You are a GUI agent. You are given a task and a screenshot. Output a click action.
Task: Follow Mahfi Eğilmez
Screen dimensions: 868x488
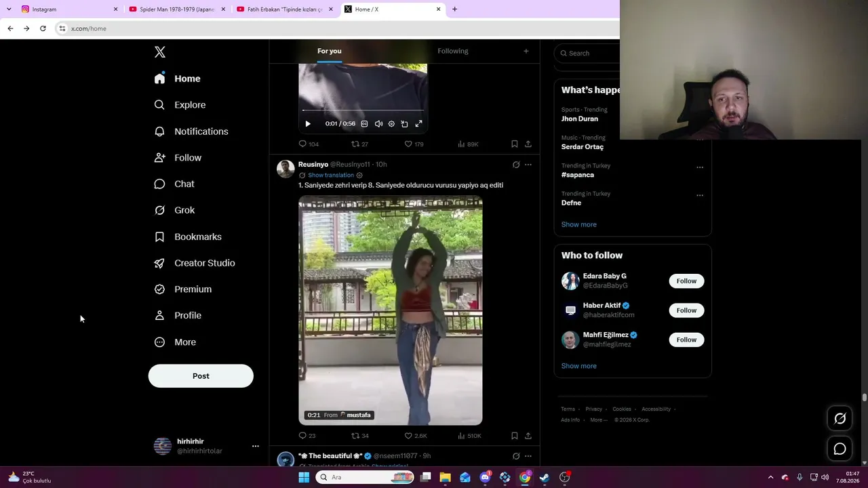tap(686, 340)
